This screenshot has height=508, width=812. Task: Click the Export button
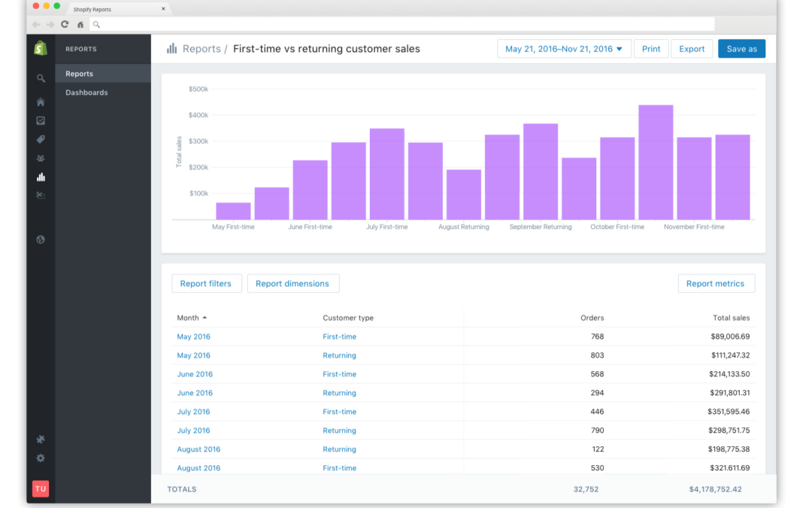tap(692, 49)
